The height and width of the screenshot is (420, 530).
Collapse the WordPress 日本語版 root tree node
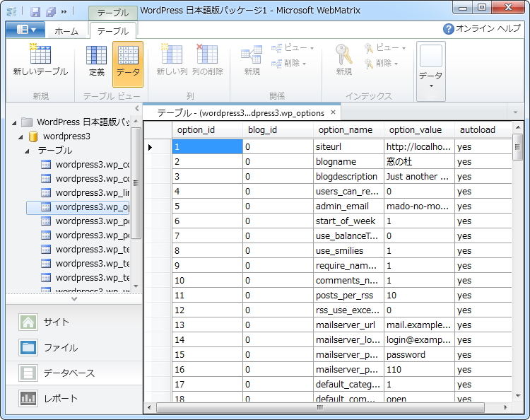pos(14,122)
